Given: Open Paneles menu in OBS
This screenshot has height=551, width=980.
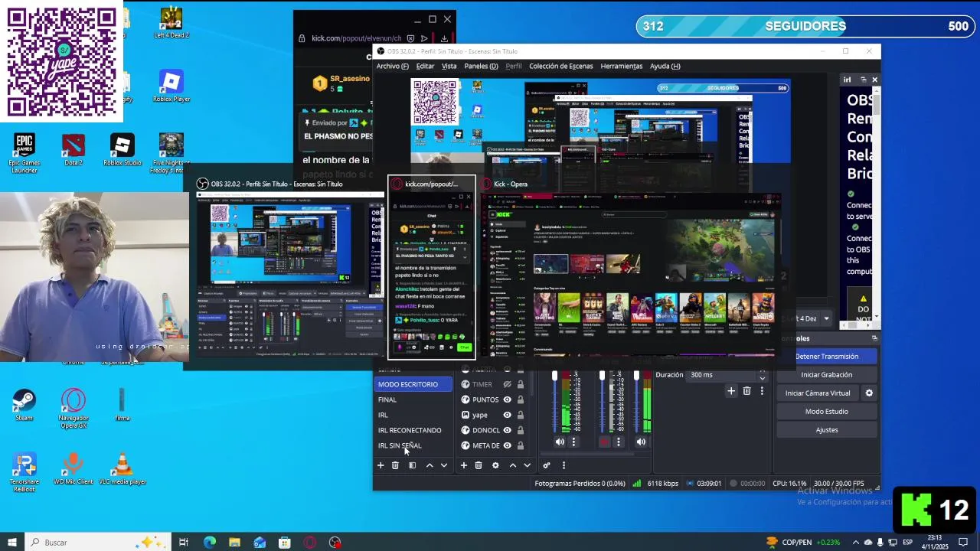Looking at the screenshot, I should coord(481,66).
